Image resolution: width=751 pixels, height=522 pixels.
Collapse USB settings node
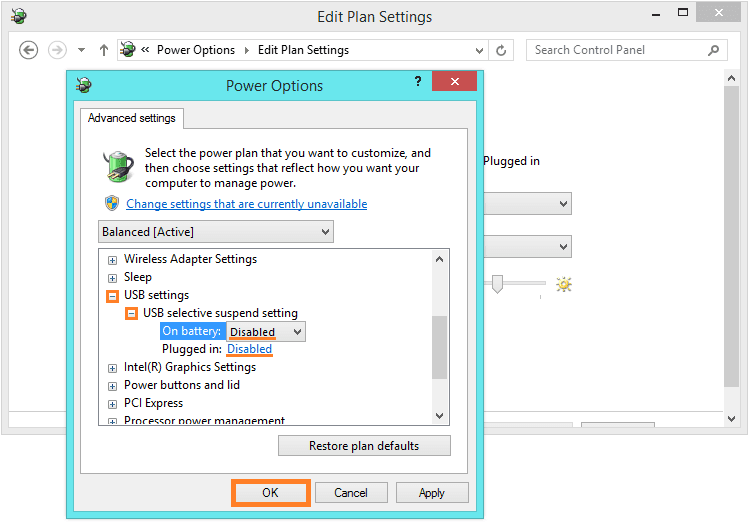[112, 296]
